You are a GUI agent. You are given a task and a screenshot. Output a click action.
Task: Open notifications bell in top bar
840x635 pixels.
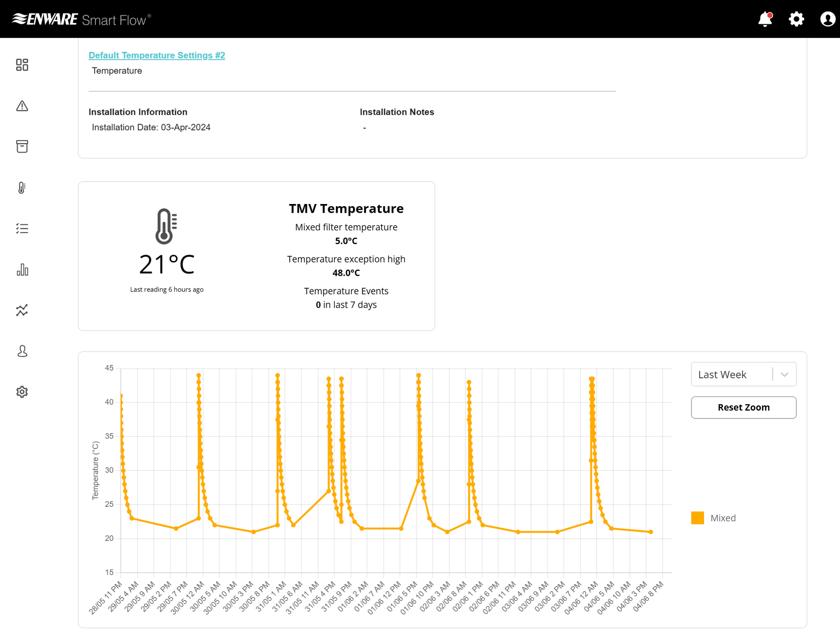click(765, 19)
